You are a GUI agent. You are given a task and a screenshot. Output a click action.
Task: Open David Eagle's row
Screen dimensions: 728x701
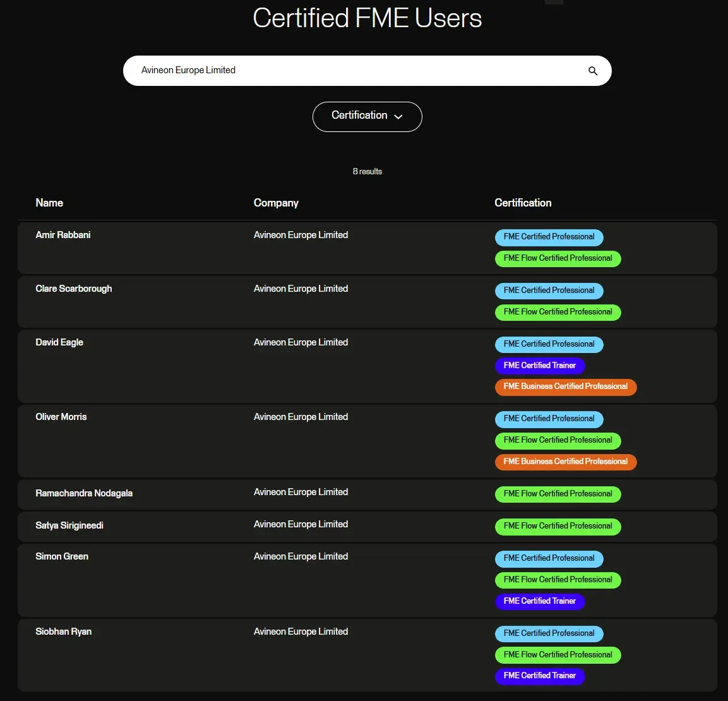[59, 342]
